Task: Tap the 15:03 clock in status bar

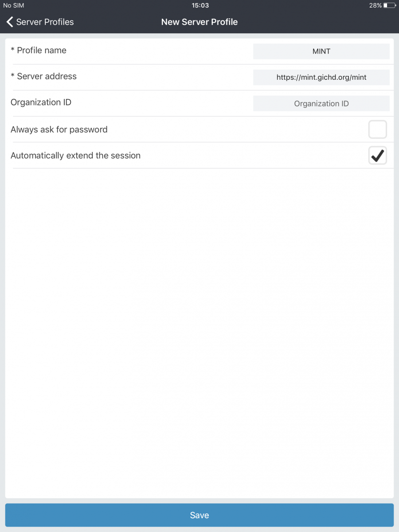Action: click(x=200, y=6)
